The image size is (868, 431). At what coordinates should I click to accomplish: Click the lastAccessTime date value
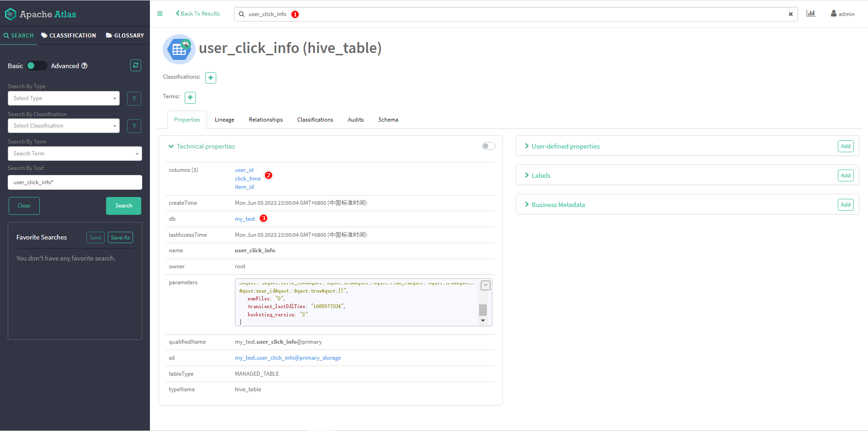coord(301,235)
